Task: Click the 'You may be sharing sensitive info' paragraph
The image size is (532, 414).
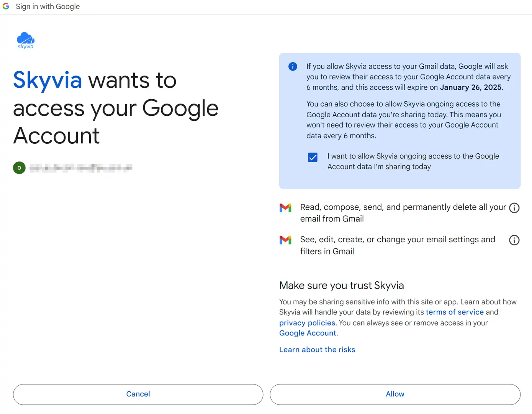Action: tap(398, 317)
